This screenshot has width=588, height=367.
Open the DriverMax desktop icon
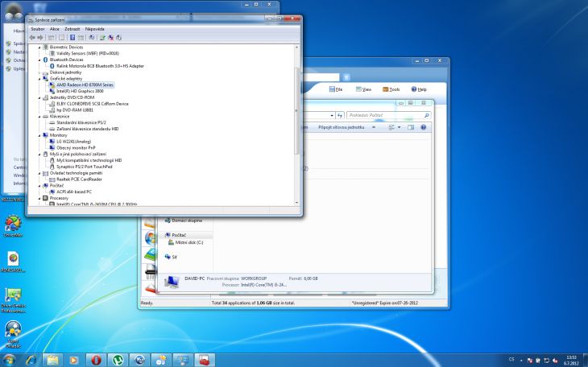13,226
